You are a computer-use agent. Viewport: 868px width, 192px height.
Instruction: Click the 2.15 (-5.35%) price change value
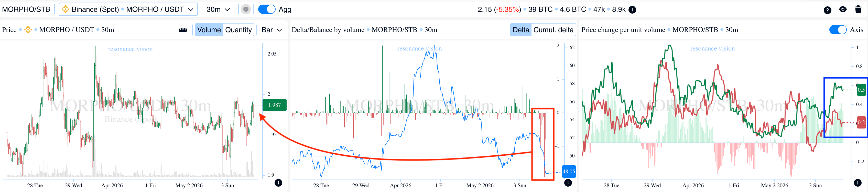pos(499,9)
